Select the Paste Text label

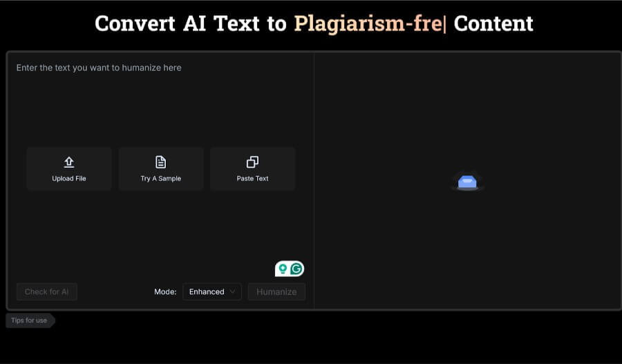252,178
